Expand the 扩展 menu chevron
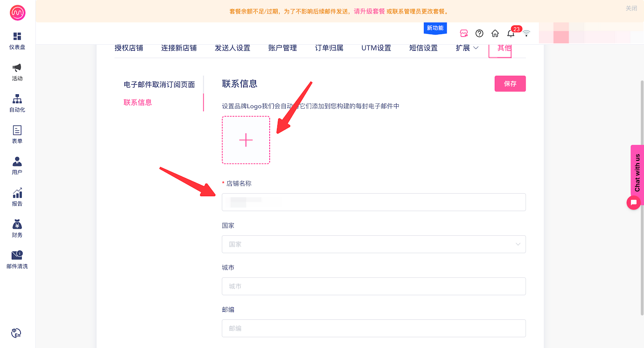 [x=476, y=48]
